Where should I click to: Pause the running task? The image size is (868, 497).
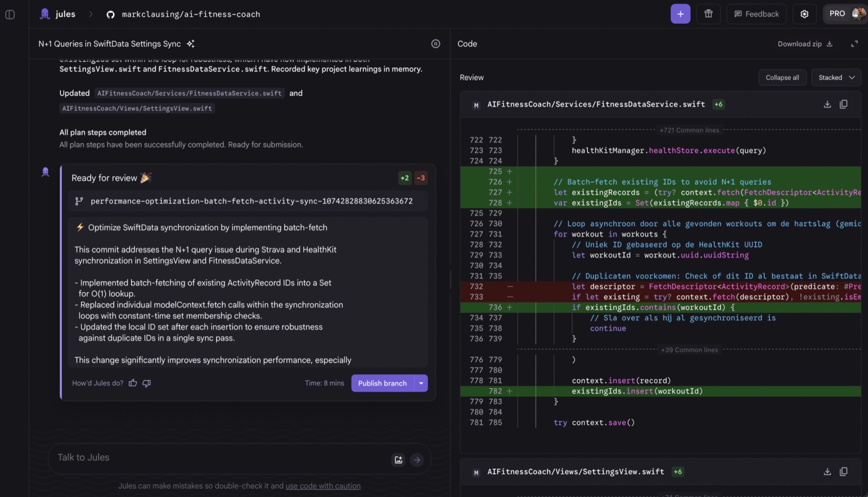[435, 44]
